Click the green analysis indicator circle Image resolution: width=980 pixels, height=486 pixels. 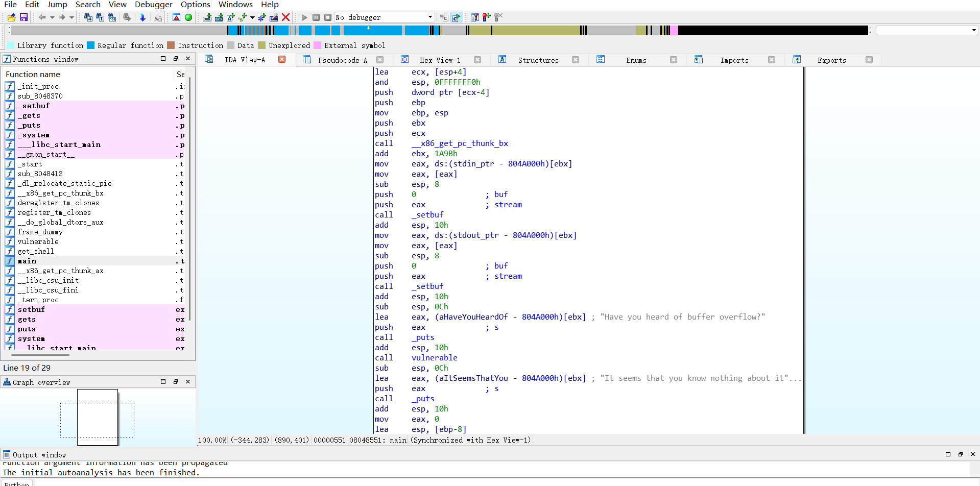click(188, 17)
